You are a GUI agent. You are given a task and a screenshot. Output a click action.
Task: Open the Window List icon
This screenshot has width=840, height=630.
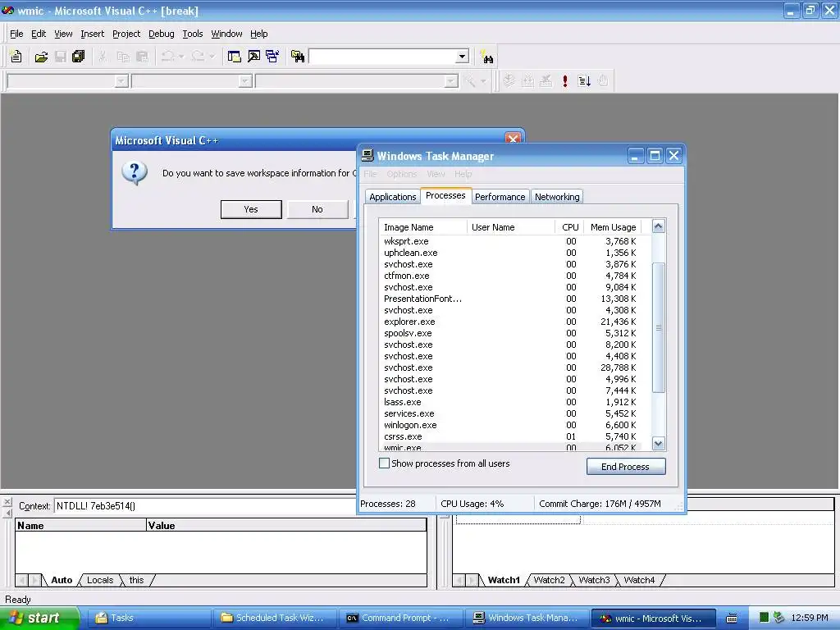pyautogui.click(x=272, y=57)
